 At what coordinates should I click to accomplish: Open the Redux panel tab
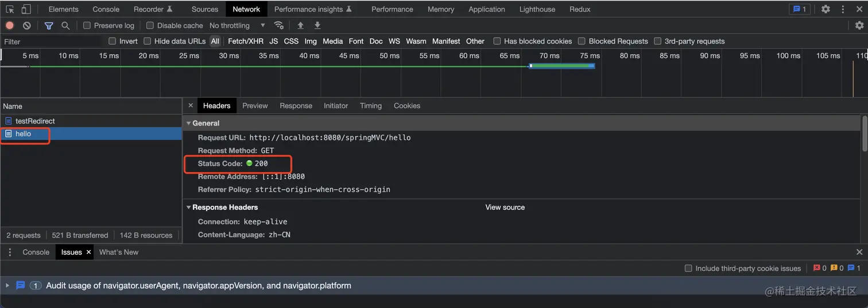tap(580, 9)
